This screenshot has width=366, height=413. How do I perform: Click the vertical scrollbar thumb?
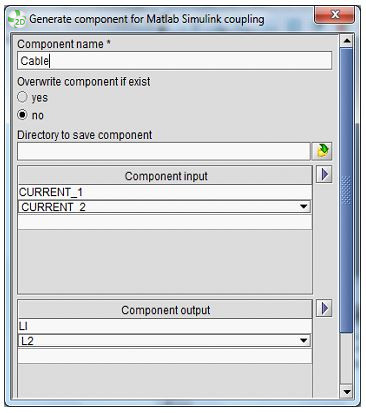tap(347, 190)
